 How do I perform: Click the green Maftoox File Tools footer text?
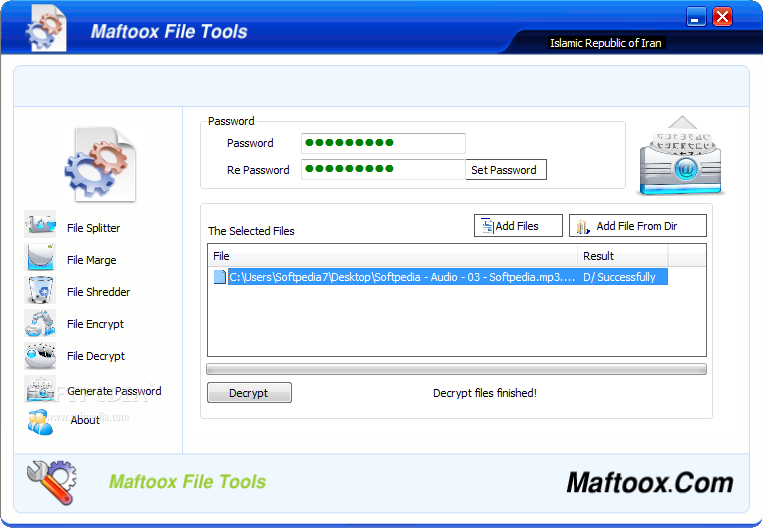187,482
